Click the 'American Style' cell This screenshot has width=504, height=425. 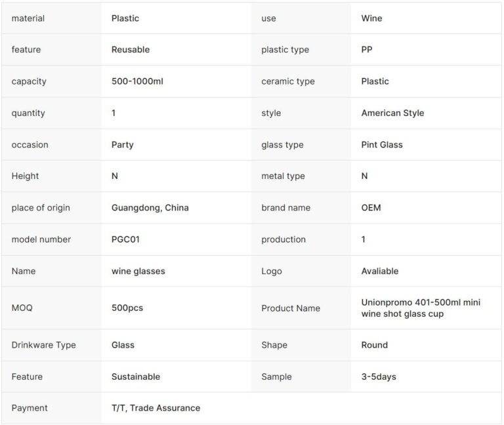pyautogui.click(x=392, y=113)
